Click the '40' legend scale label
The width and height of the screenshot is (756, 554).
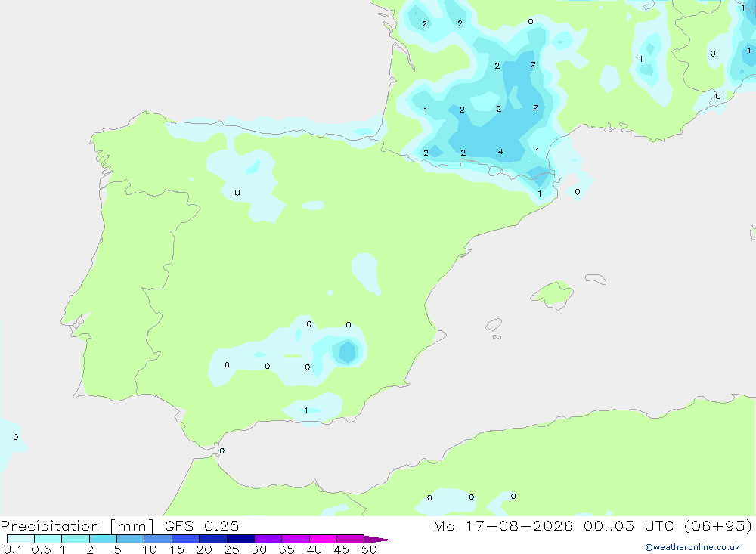pyautogui.click(x=314, y=549)
